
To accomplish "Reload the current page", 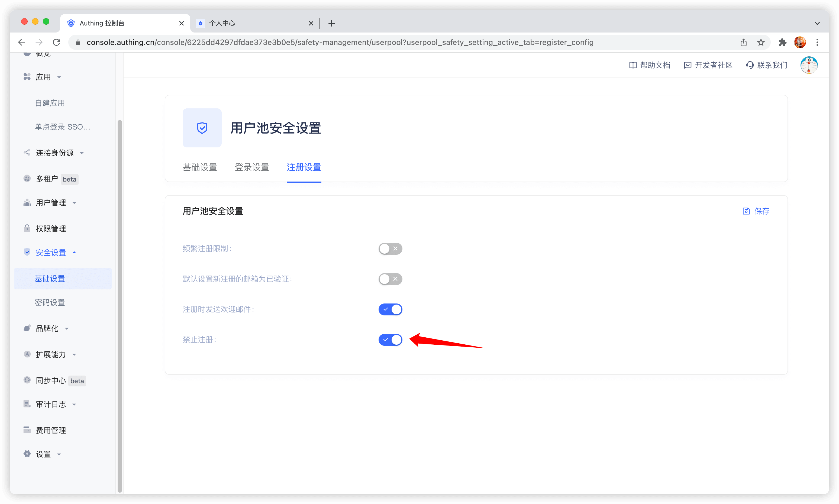I will click(56, 42).
